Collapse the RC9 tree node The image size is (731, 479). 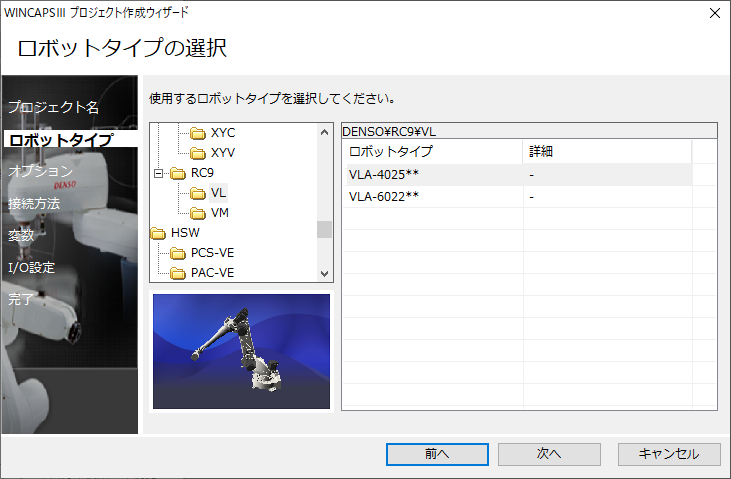(157, 173)
